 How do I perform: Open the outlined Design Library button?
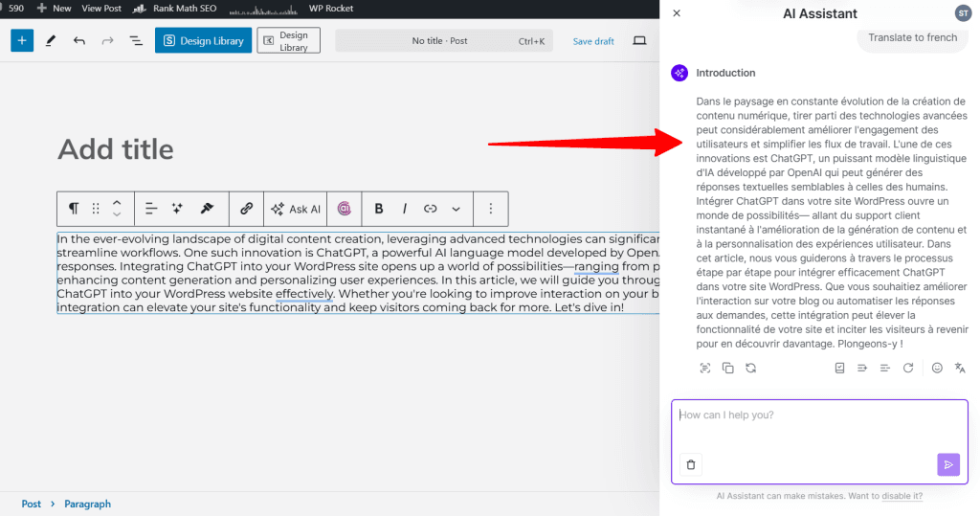289,40
